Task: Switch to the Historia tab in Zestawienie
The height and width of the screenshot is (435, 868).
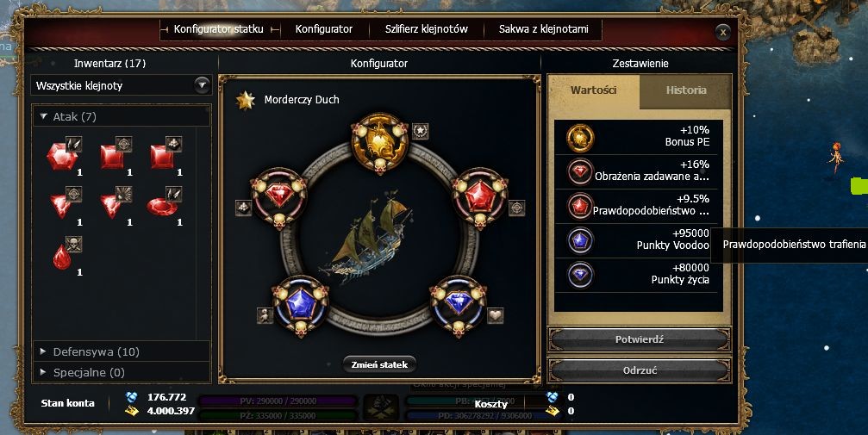Action: 686,90
